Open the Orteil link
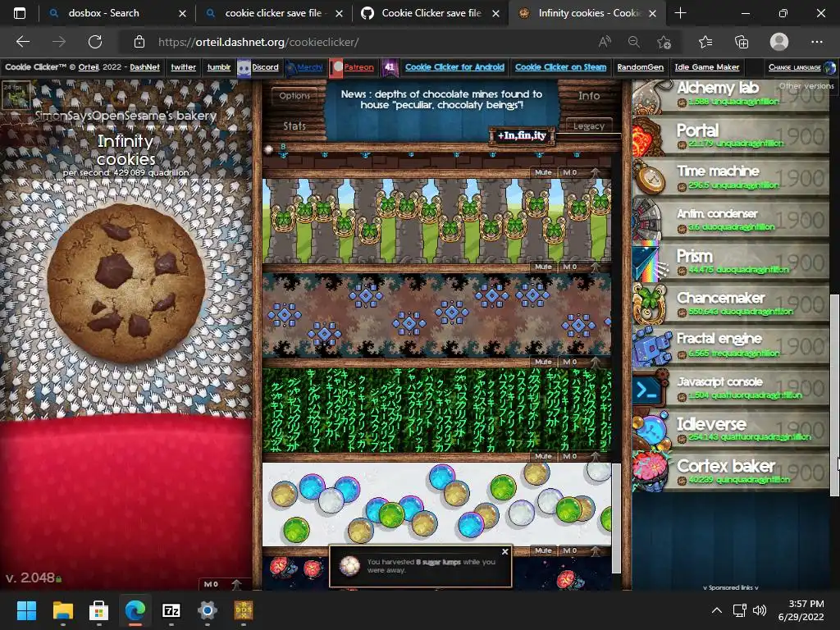Screen dimensions: 840x630 (89, 67)
